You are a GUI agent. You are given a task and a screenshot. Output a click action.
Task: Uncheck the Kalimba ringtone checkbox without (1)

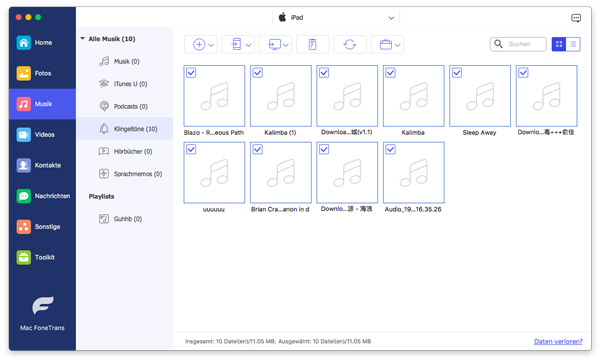pos(391,73)
